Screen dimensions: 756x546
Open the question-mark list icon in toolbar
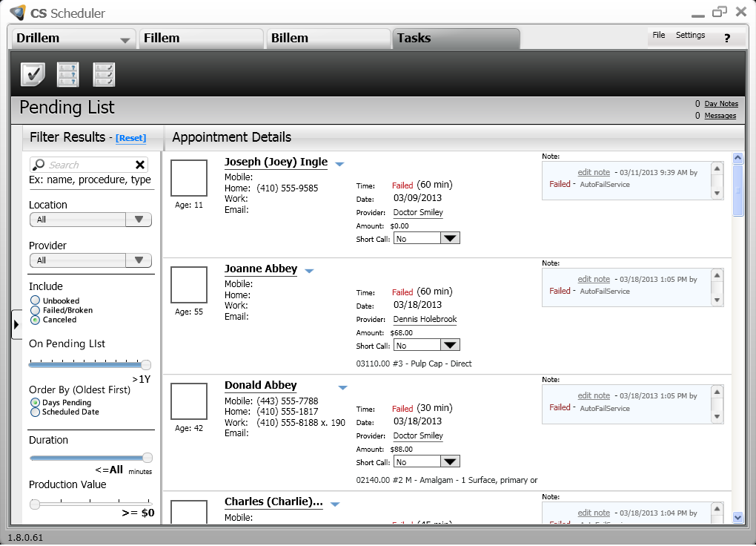pos(68,74)
